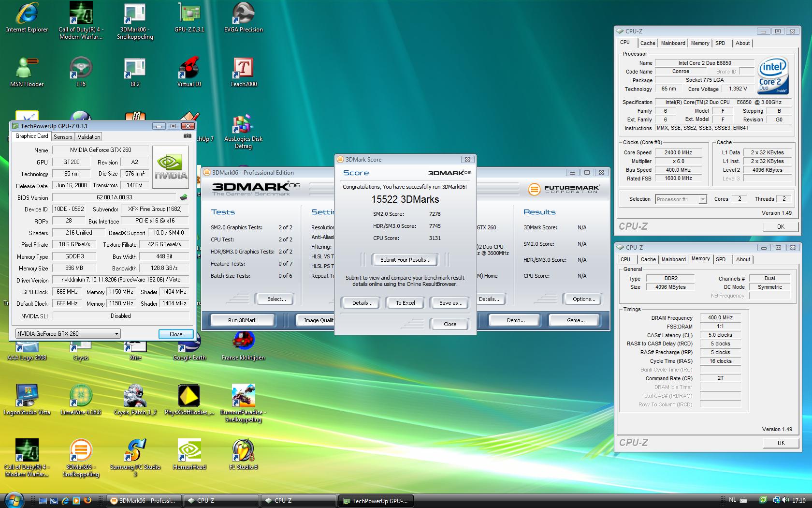Switch to Sensors tab in GPU-Z
Viewport: 812px width, 508px height.
click(x=63, y=137)
